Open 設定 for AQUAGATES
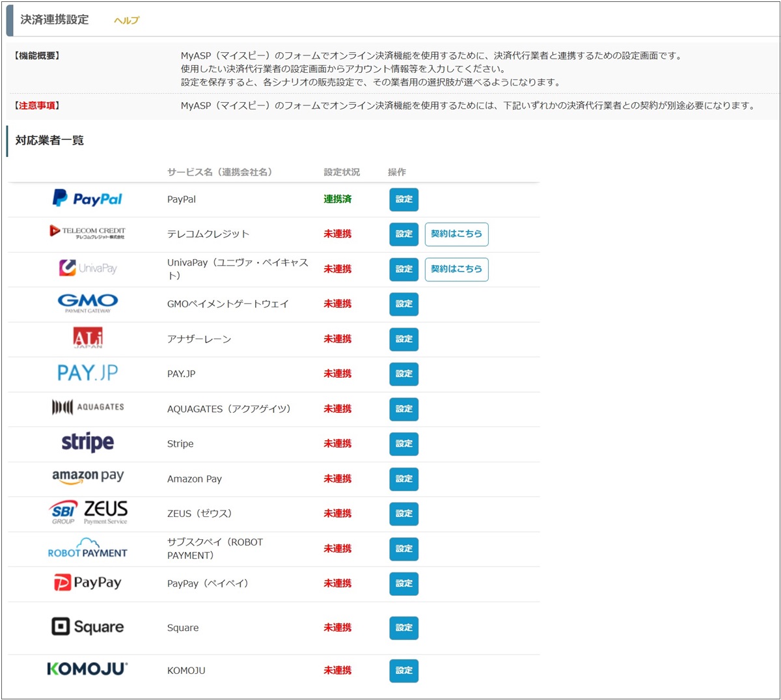Image resolution: width=781 pixels, height=700 pixels. (404, 409)
